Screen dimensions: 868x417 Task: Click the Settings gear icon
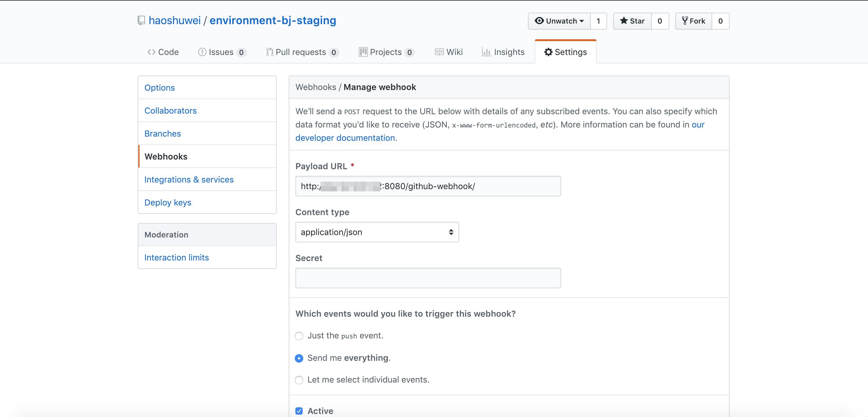[548, 52]
